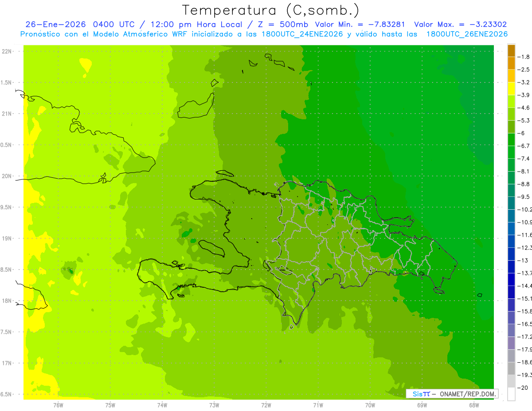Click the purple colorbar swatch between -17.2 and -17.9

click(x=511, y=343)
